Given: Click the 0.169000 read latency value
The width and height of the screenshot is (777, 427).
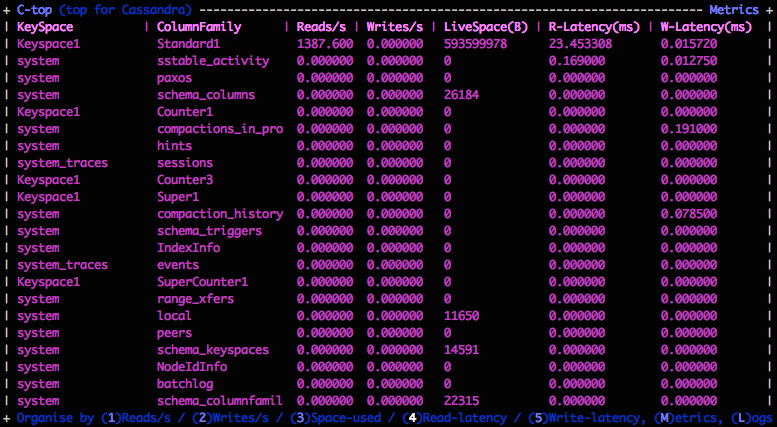Looking at the screenshot, I should [x=577, y=61].
